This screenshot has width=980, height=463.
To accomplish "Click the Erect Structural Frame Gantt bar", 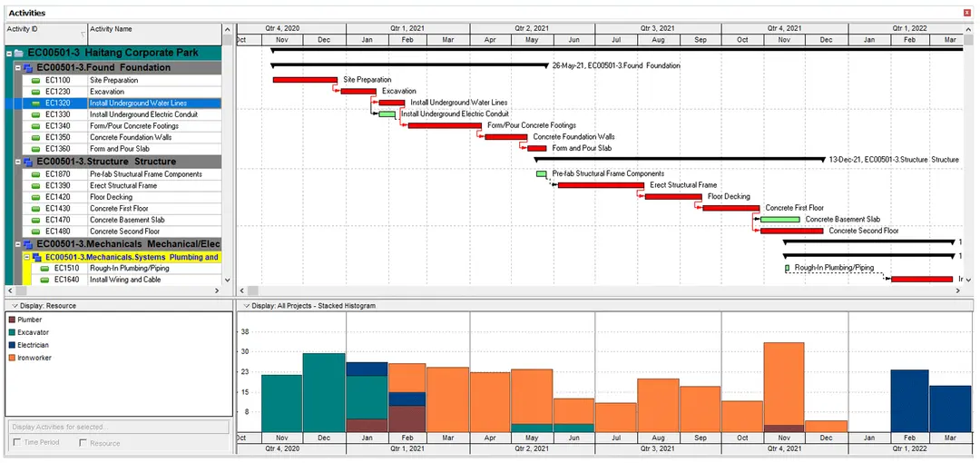I will 601,185.
